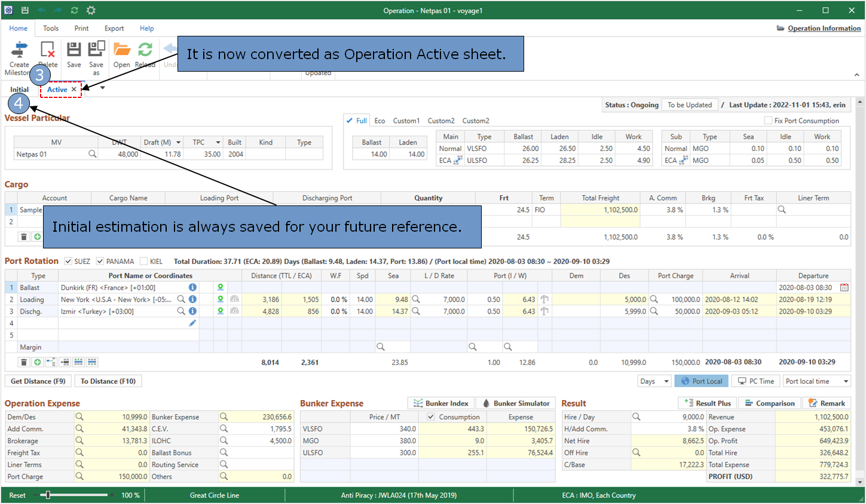Click the Create Milestone toolbar icon
Screen dimensions: 866x504
[x=19, y=50]
